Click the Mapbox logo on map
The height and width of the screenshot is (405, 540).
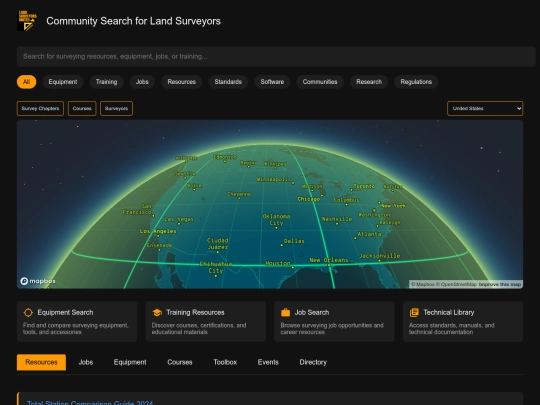pyautogui.click(x=38, y=281)
